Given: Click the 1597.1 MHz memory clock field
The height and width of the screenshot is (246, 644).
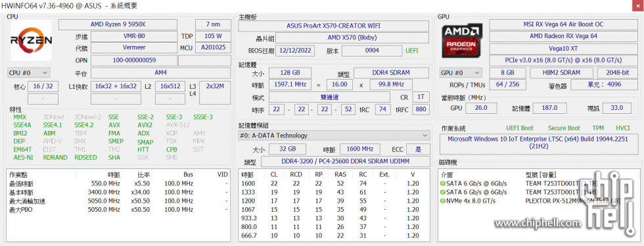Looking at the screenshot, I should [290, 85].
